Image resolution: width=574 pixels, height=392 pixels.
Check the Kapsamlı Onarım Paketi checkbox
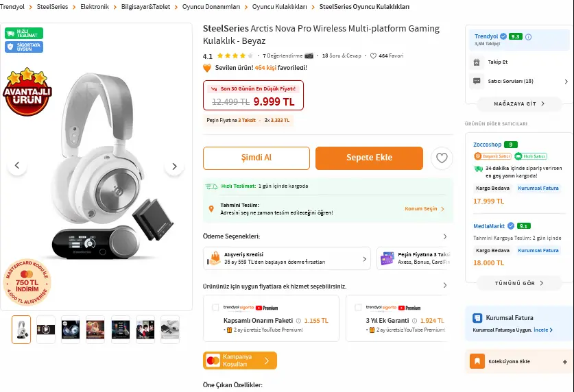coord(215,308)
